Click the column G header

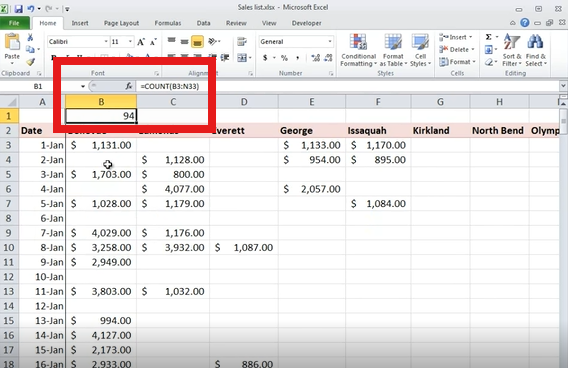[440, 102]
